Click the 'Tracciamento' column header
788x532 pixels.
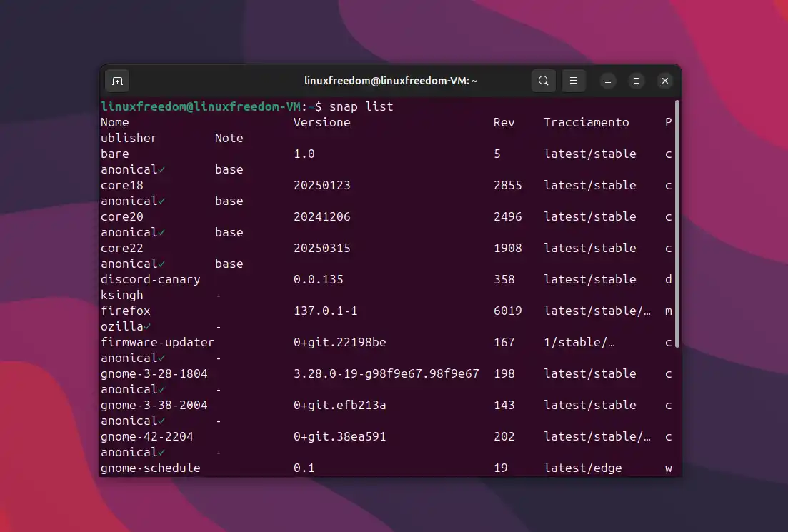[586, 122]
